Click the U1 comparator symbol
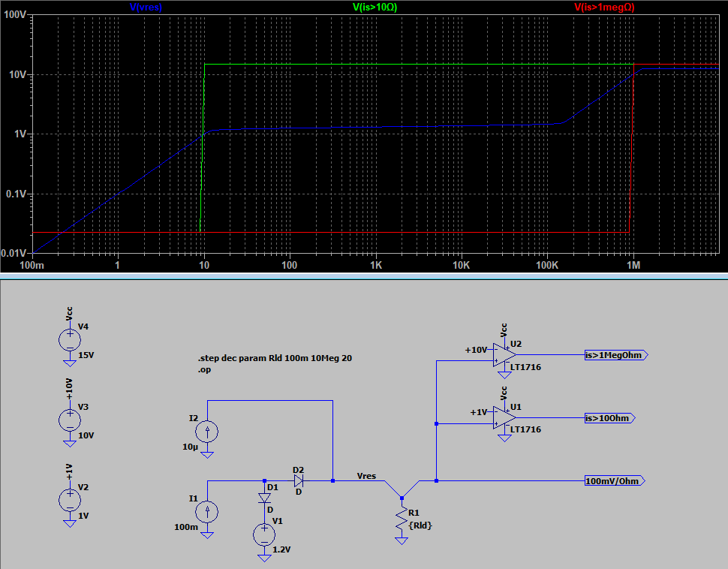 [504, 418]
